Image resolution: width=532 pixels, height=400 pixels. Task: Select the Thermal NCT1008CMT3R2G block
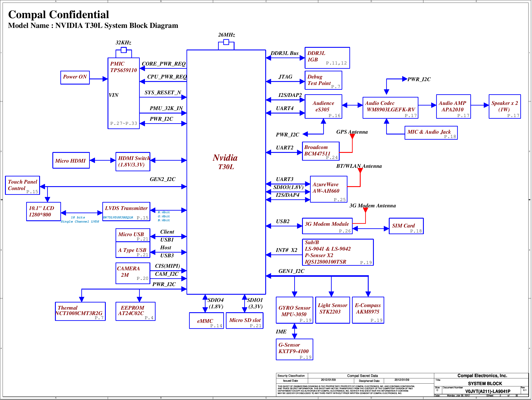[x=80, y=311]
